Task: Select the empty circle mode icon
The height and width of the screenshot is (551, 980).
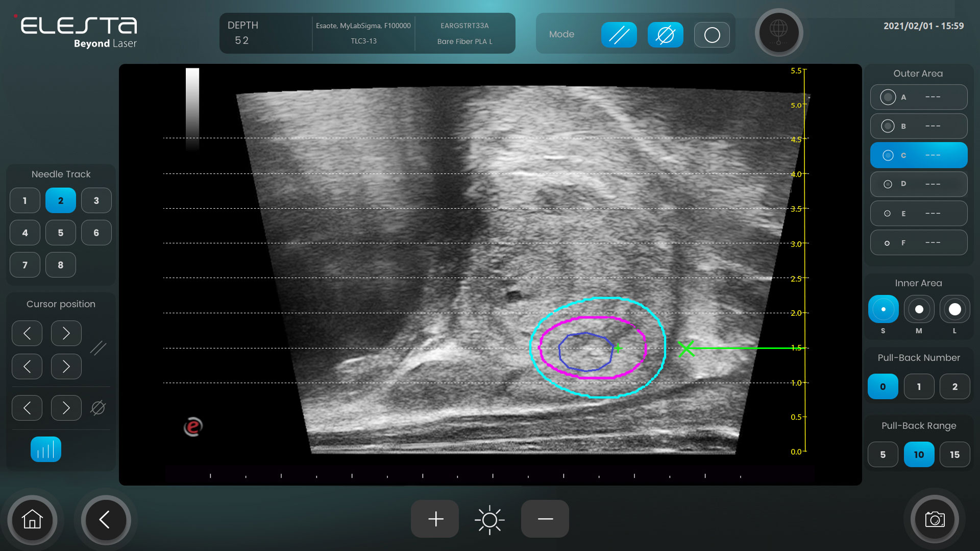Action: pos(712,35)
